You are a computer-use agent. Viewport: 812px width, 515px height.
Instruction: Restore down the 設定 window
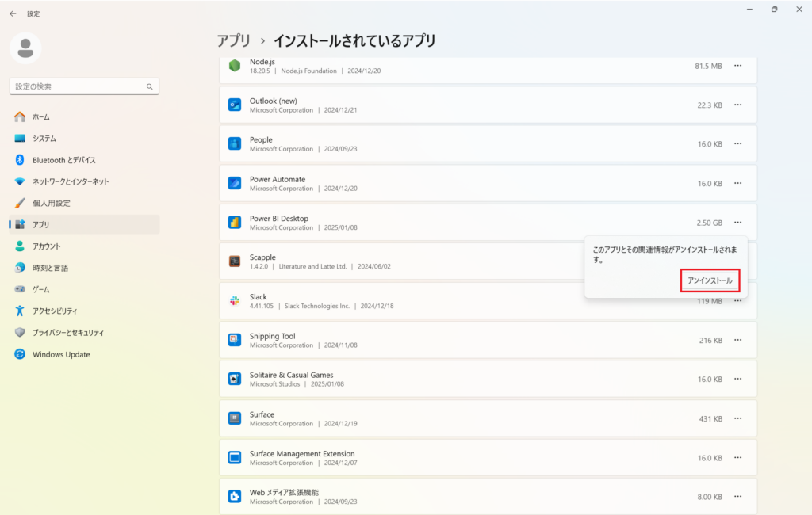[x=774, y=10]
